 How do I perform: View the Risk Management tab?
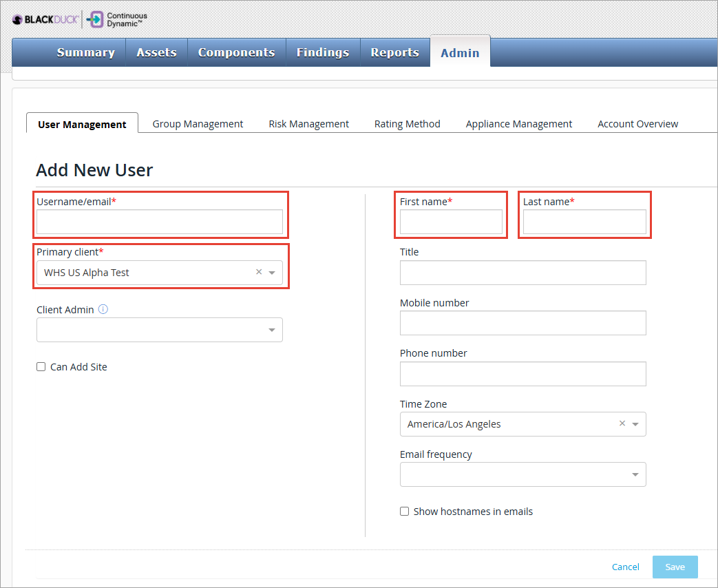tap(308, 123)
